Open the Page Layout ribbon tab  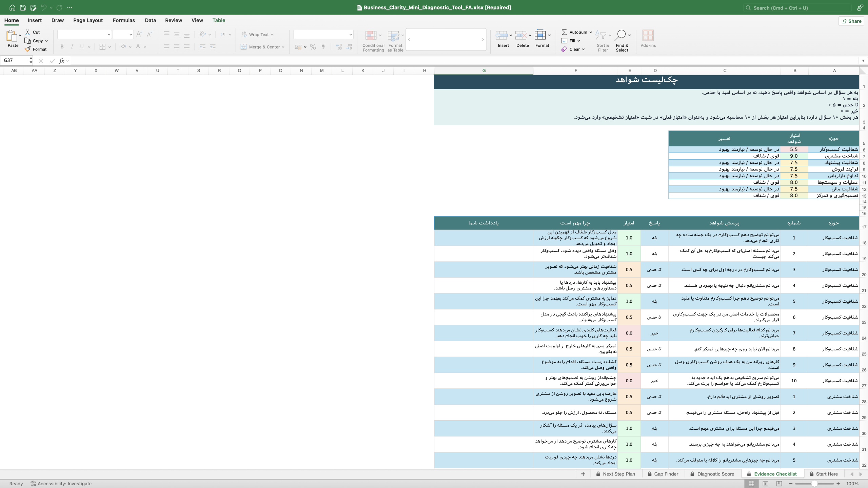(x=88, y=20)
